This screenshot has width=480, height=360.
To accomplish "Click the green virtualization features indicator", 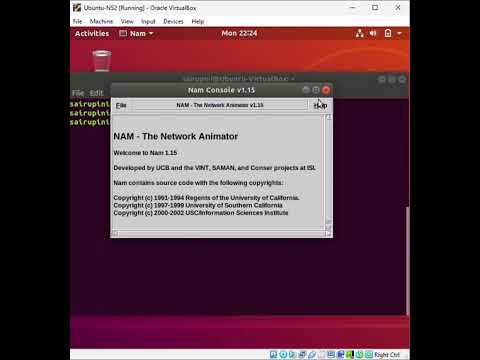I will pos(349,355).
